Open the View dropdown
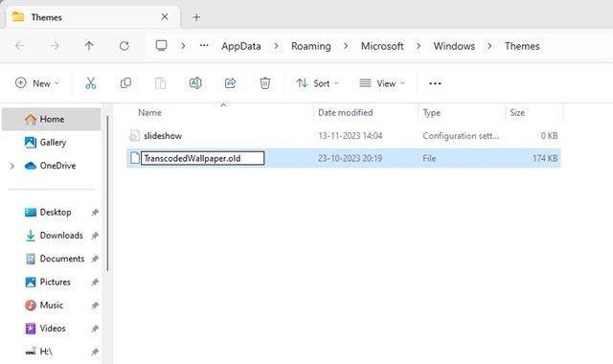Screen dimensions: 613x364 (382, 83)
